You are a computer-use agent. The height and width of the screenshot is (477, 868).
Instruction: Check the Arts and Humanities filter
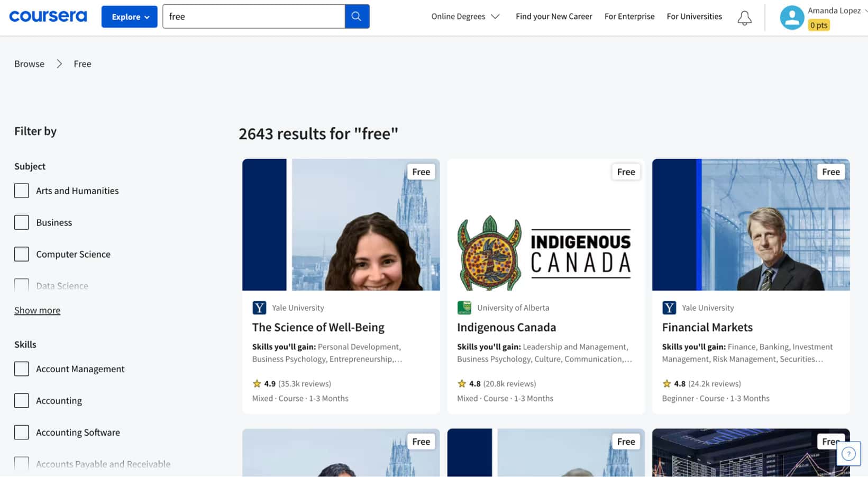[22, 191]
